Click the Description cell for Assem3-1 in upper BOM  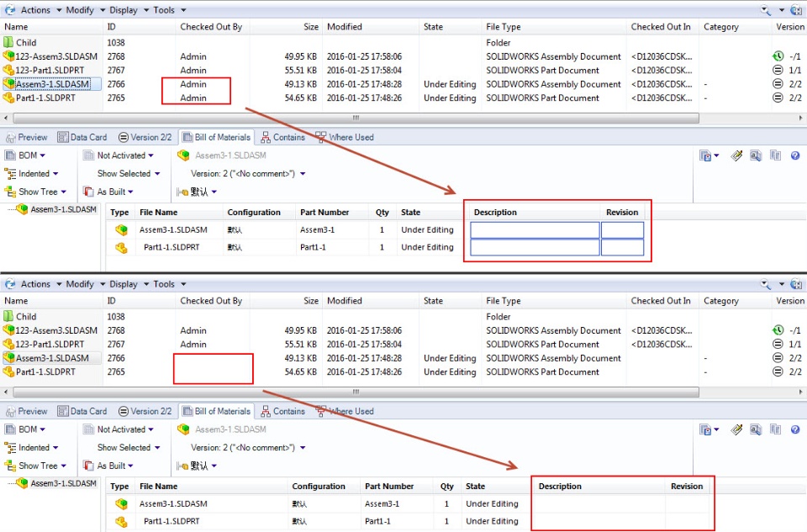(x=535, y=230)
